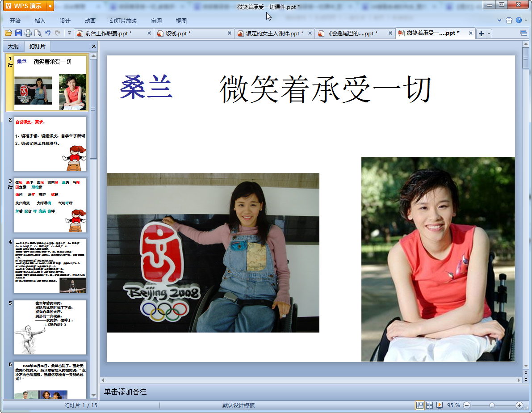Close the 饭钱.ppt tab

click(x=229, y=33)
